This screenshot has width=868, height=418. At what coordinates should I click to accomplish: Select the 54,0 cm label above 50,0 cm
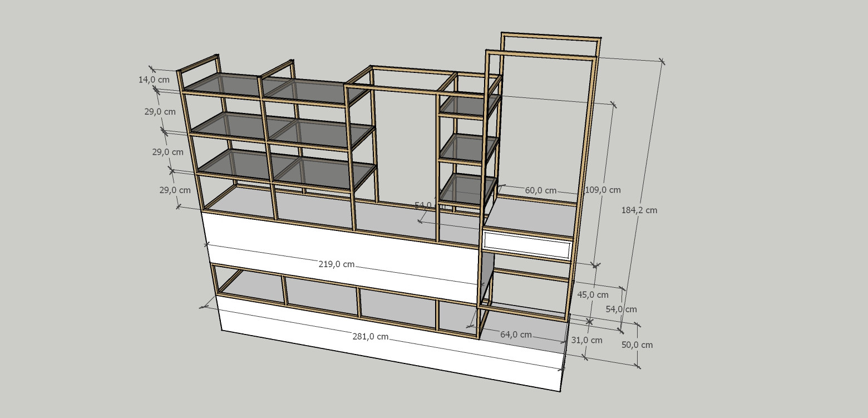[621, 309]
